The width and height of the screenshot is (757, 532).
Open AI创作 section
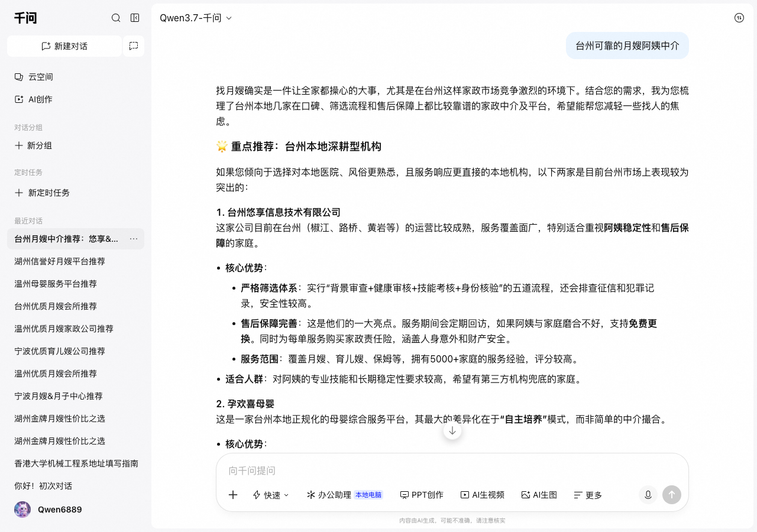pos(34,99)
